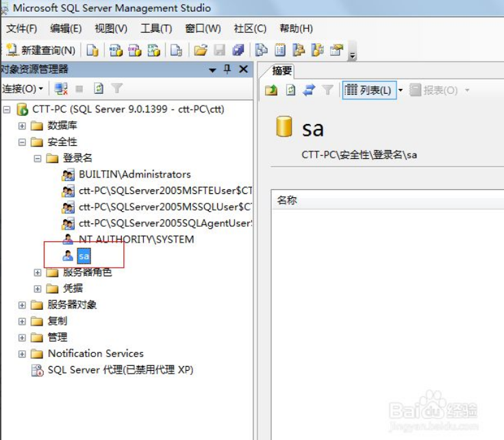Open the Tools (工具) menu
The image size is (504, 440).
click(156, 29)
